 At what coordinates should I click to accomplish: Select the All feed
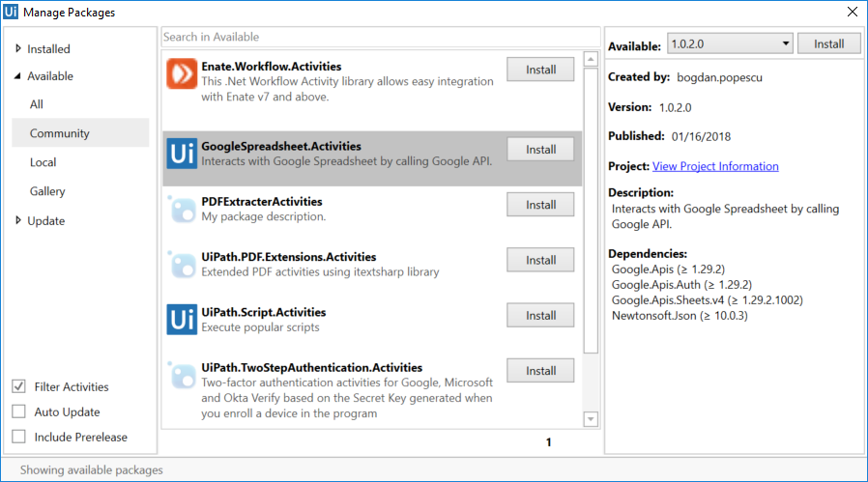click(x=37, y=104)
